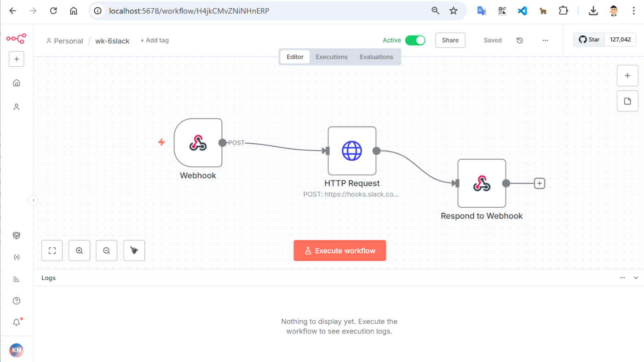Click Add tag
This screenshot has height=362, width=644.
(155, 41)
